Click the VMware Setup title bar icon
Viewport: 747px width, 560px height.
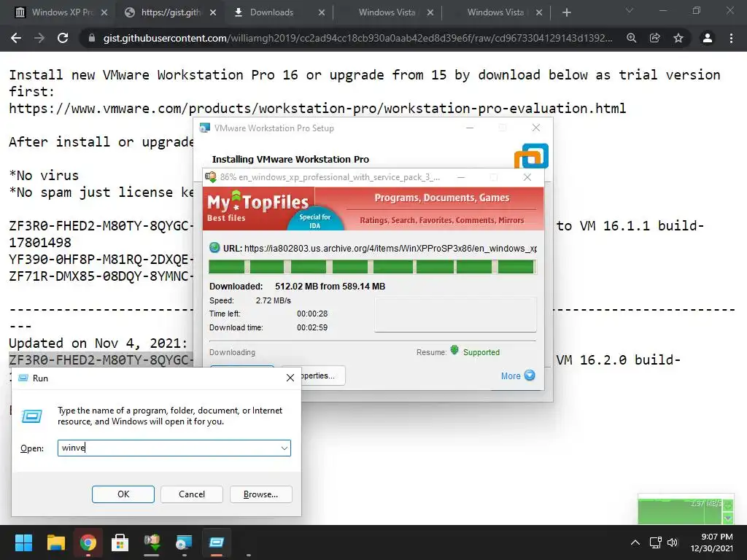(x=205, y=128)
